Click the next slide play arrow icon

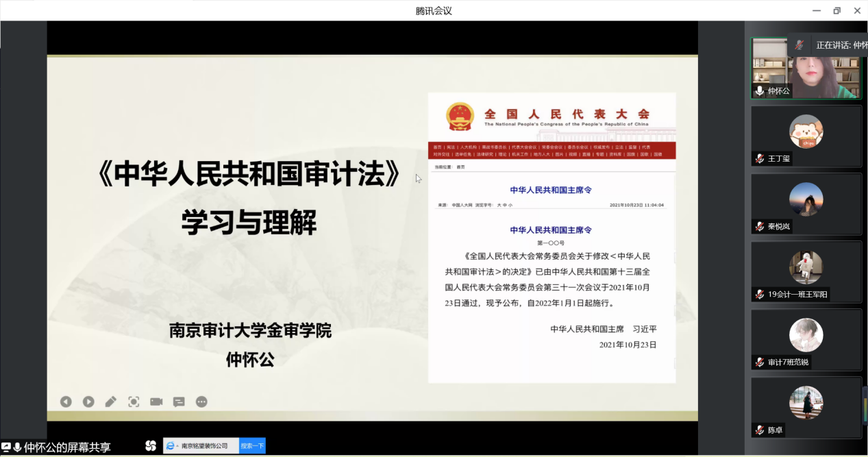point(88,402)
